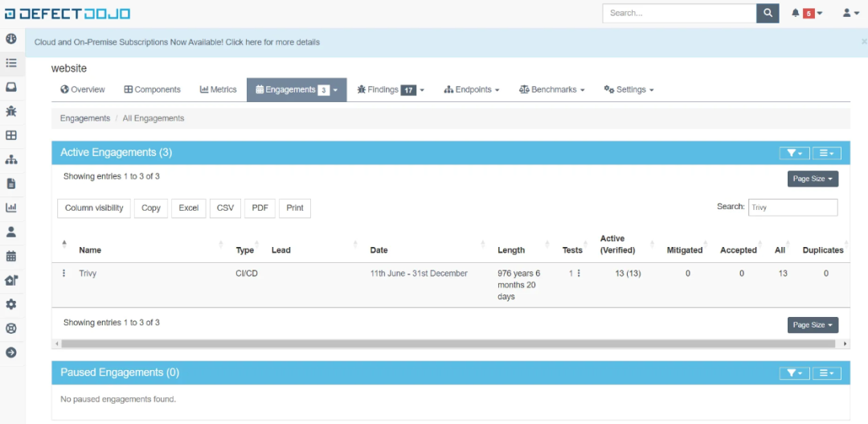The image size is (868, 424).
Task: Export the table as PDF
Action: point(260,208)
